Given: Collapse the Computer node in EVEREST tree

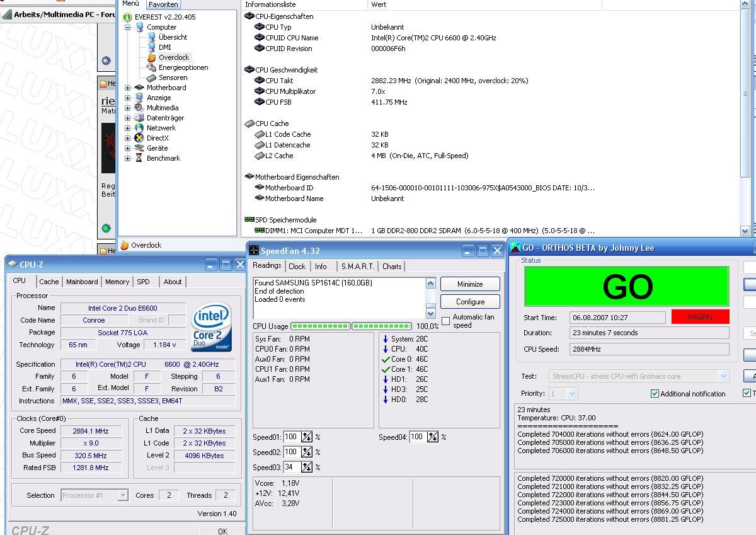Looking at the screenshot, I should click(x=128, y=27).
